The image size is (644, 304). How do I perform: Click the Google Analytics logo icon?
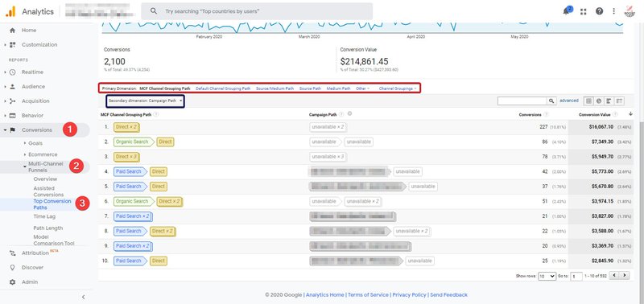point(10,11)
